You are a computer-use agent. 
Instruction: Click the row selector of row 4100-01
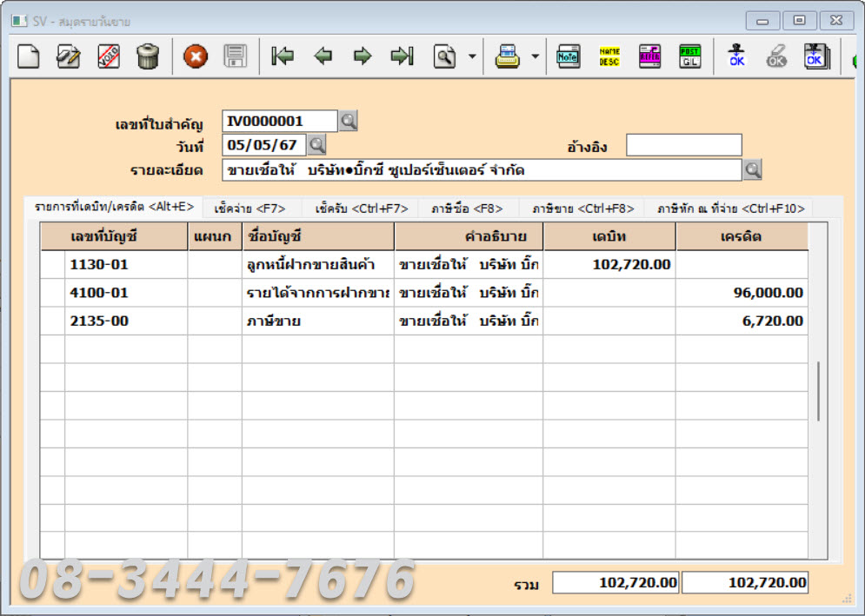pyautogui.click(x=53, y=293)
